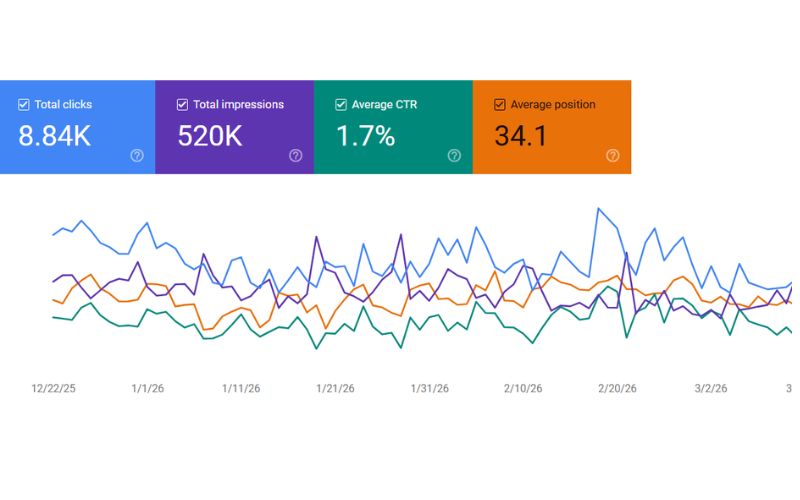
Task: Click the 1/21/26 axis date label
Action: [x=335, y=388]
